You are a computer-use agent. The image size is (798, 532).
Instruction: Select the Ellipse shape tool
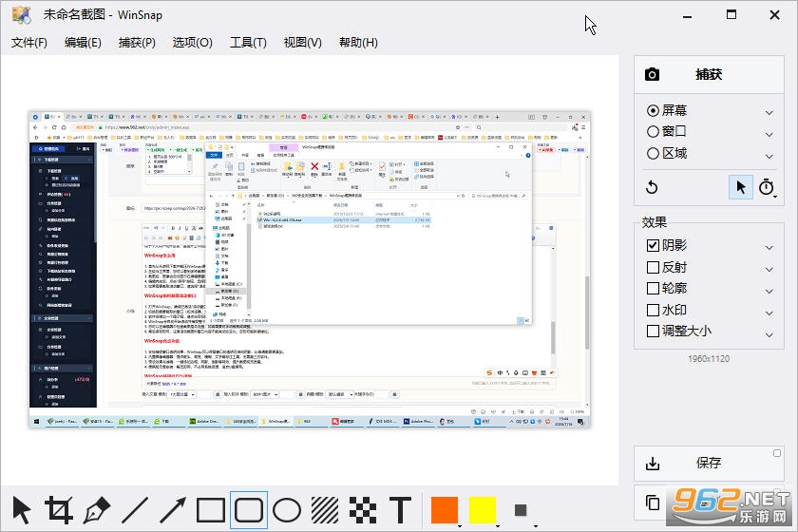pyautogui.click(x=287, y=509)
